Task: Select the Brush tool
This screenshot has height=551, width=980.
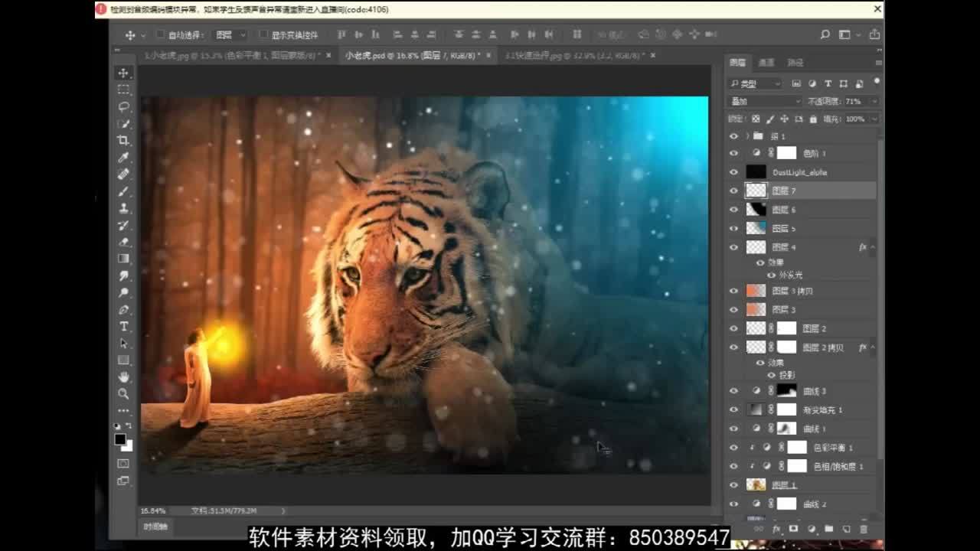Action: pyautogui.click(x=123, y=191)
